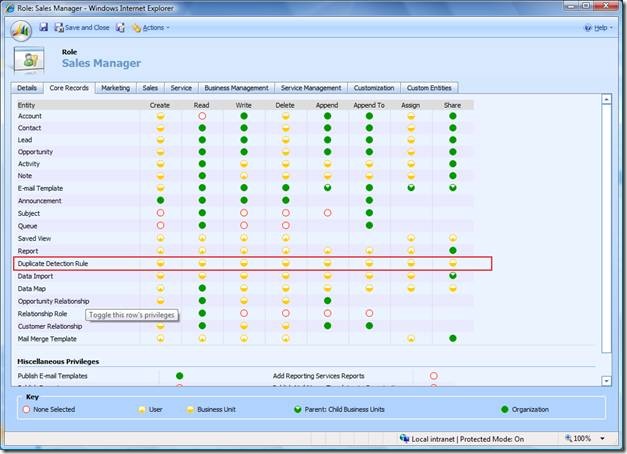Image resolution: width=627 pixels, height=454 pixels.
Task: Switch to the Business Management tab
Action: coord(234,88)
